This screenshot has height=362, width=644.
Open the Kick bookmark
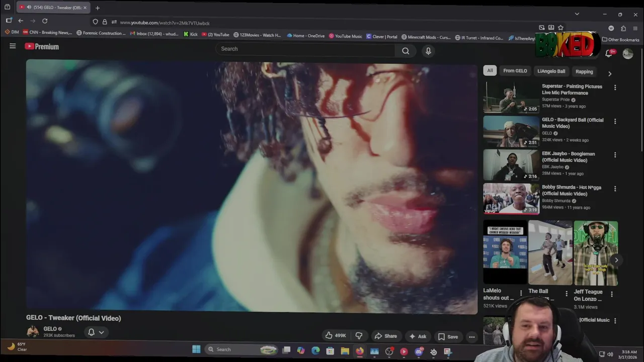[x=191, y=35]
